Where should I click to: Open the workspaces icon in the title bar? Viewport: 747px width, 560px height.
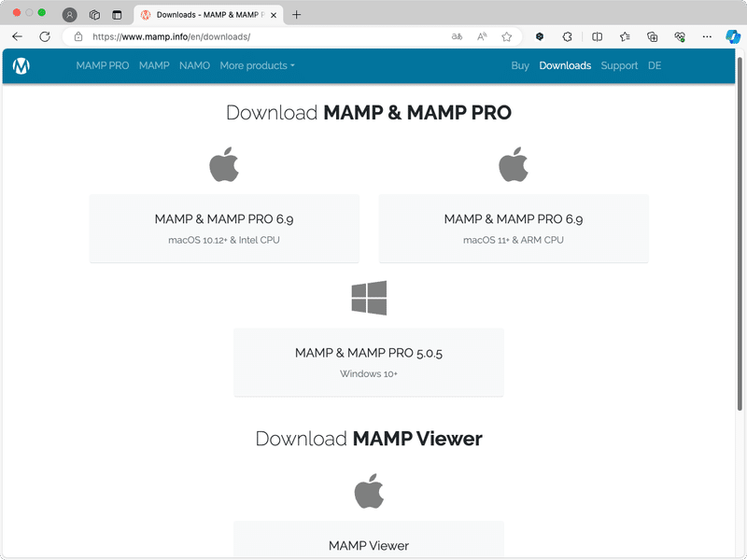click(x=94, y=15)
